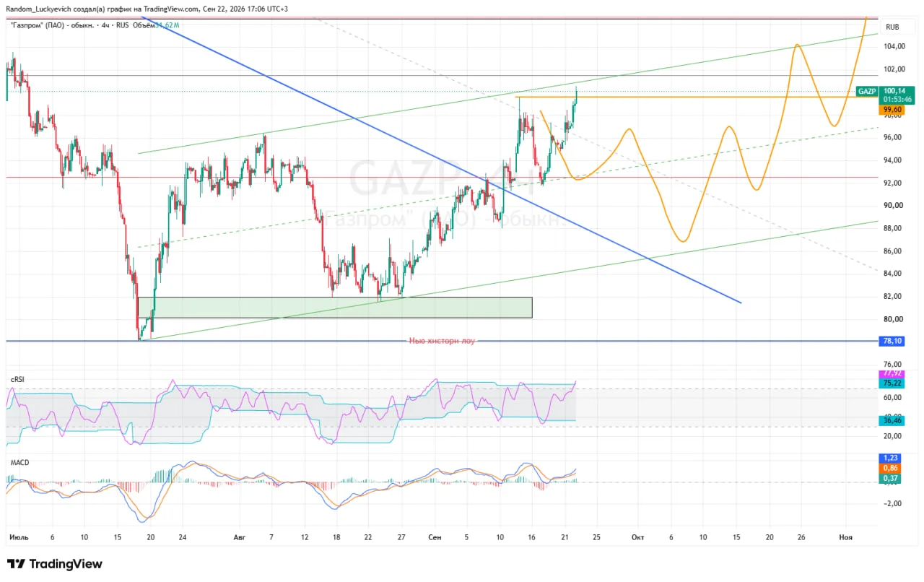The height and width of the screenshot is (582, 924).
Task: Click the GAZP ticker label
Action: pyautogui.click(x=867, y=92)
